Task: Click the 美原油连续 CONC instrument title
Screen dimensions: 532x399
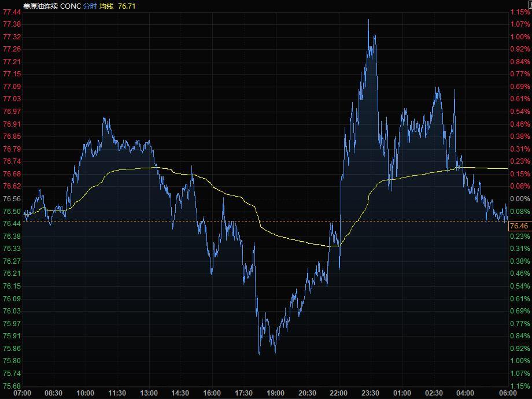Action: pyautogui.click(x=51, y=6)
